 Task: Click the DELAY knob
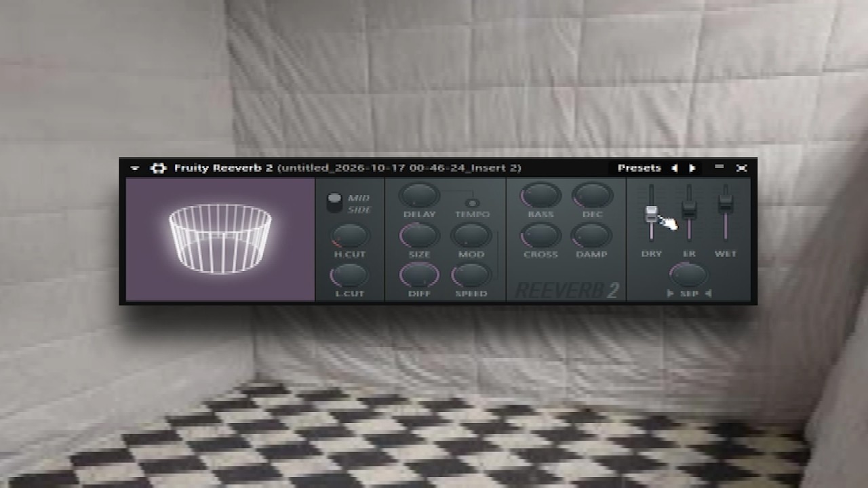[419, 195]
